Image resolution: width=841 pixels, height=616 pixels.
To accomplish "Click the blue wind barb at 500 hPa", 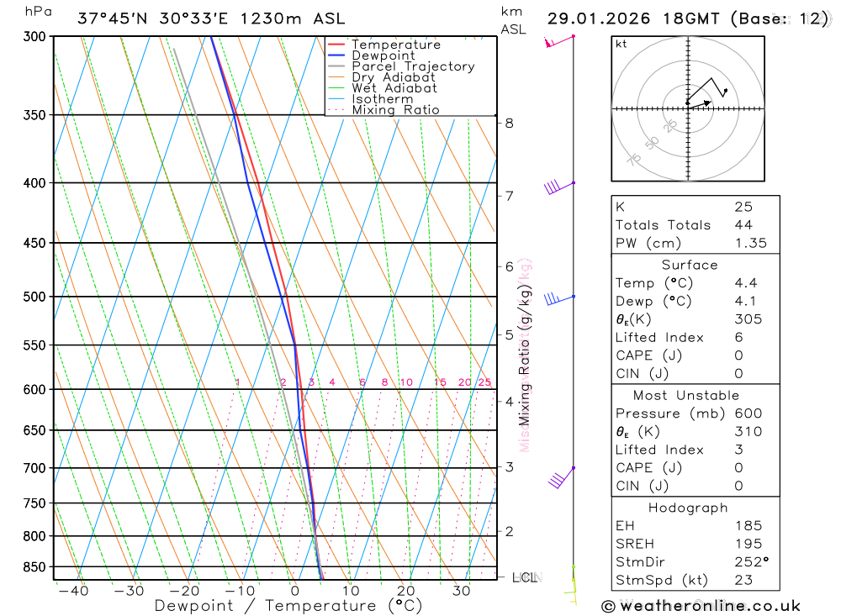I will [559, 299].
